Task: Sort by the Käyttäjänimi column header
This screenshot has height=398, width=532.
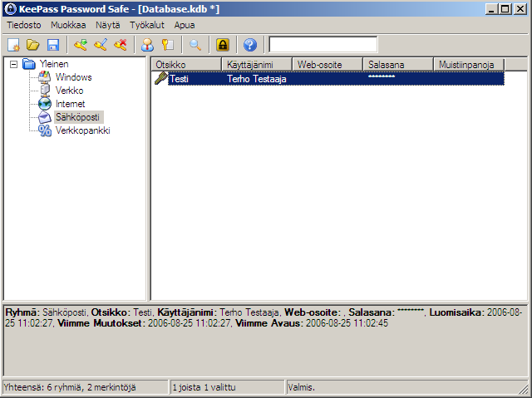Action: click(x=257, y=65)
